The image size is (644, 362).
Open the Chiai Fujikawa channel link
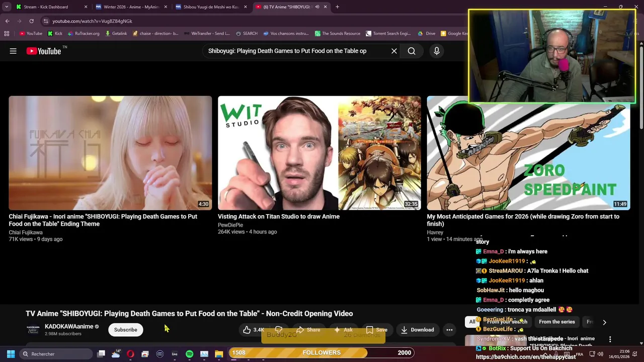coord(26,232)
